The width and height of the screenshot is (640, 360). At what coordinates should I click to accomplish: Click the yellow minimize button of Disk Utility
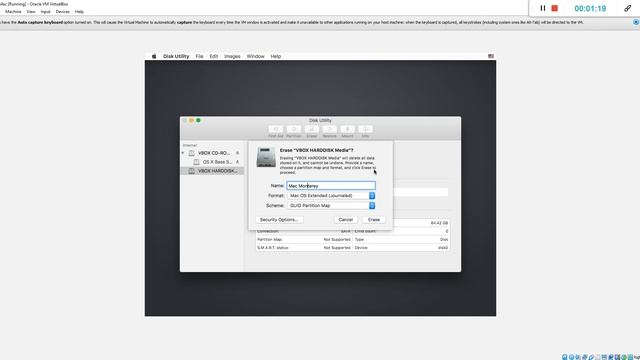pos(191,120)
